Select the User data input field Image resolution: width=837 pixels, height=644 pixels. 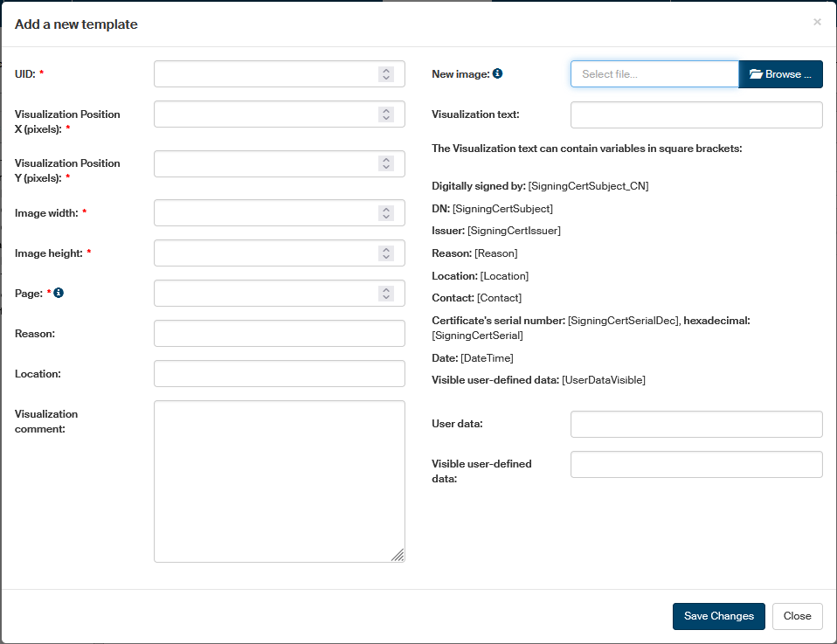[x=696, y=424]
